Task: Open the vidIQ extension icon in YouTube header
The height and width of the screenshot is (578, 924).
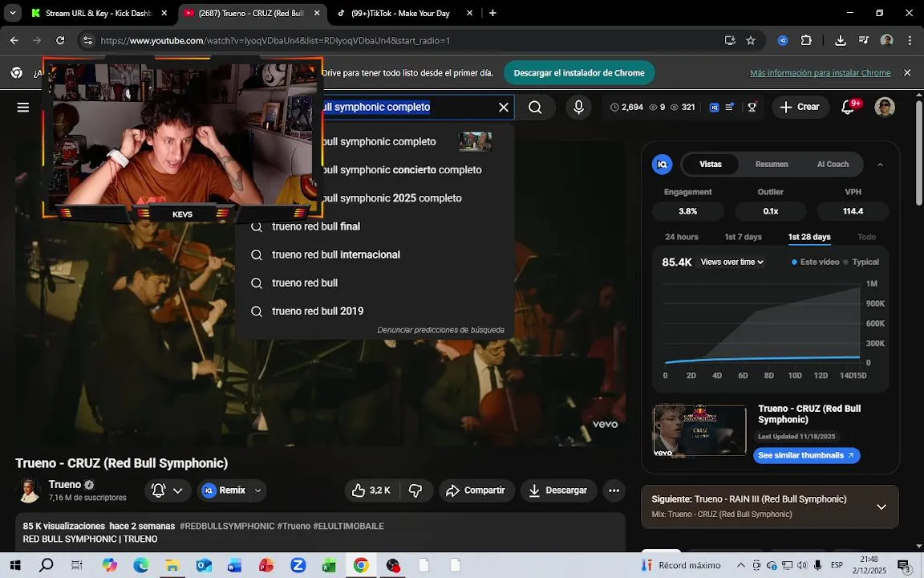Action: pos(714,108)
